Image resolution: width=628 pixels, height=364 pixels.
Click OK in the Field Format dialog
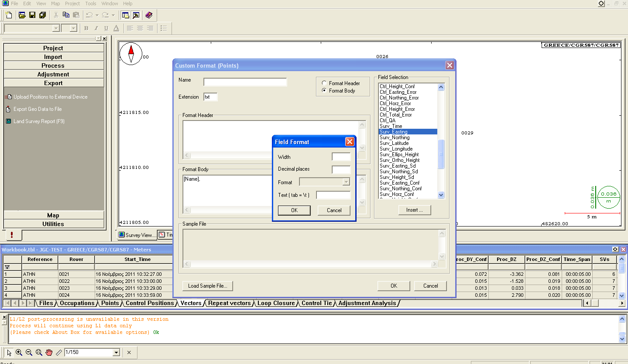coord(294,210)
